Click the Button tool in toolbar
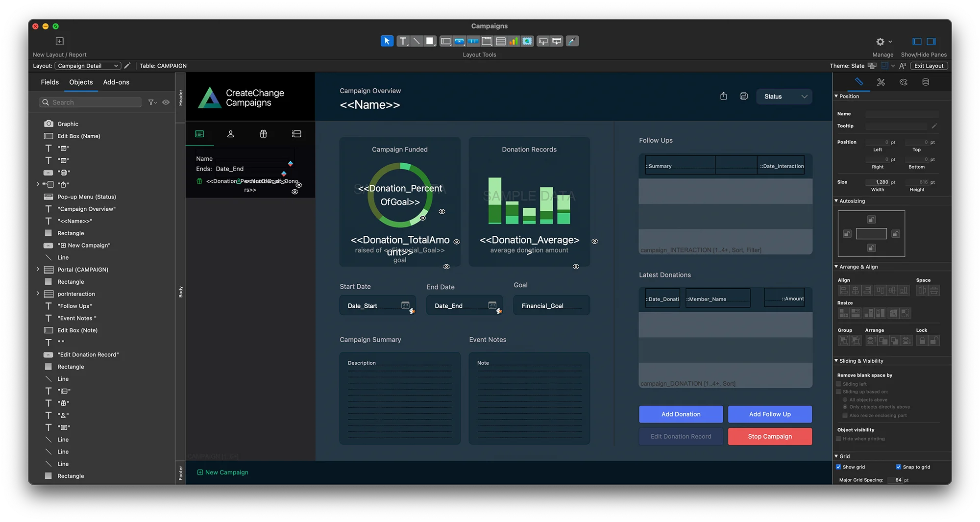Screen dimensions: 980x522 [x=459, y=41]
